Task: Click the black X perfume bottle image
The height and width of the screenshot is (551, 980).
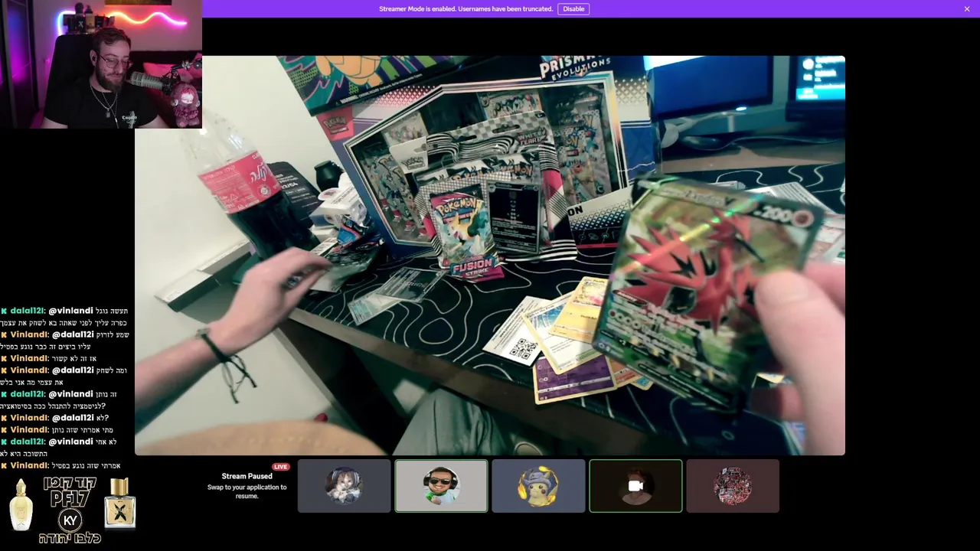Action: pyautogui.click(x=120, y=504)
